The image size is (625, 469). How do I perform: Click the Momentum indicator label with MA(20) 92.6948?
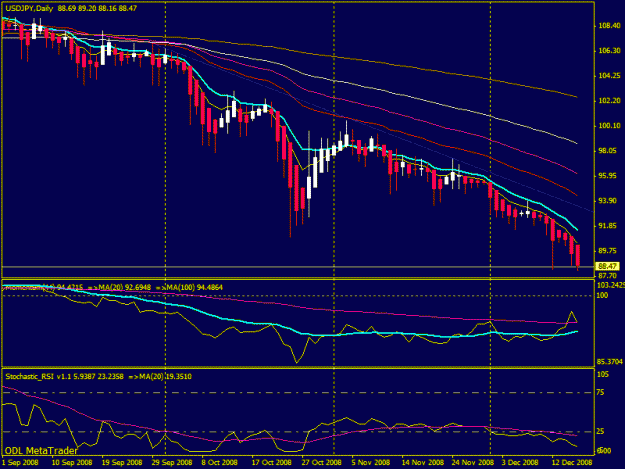[x=113, y=287]
